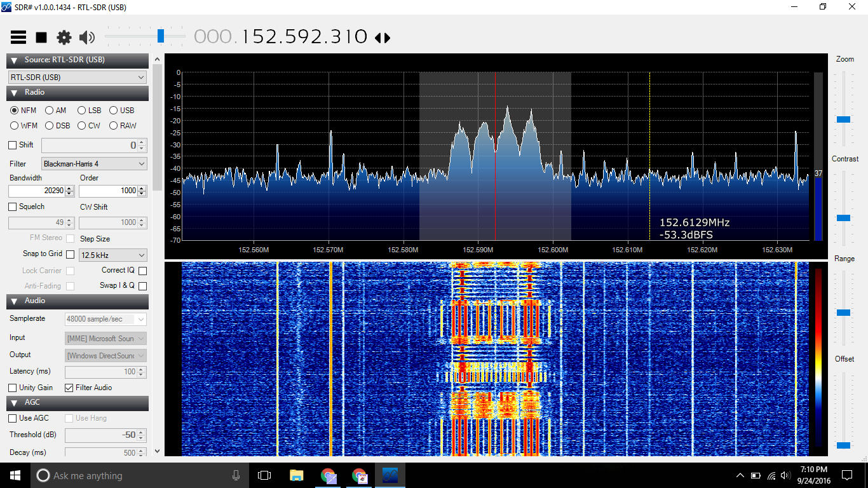The width and height of the screenshot is (868, 488).
Task: Click the Cortana Ask me anything search box
Action: pyautogui.click(x=140, y=475)
